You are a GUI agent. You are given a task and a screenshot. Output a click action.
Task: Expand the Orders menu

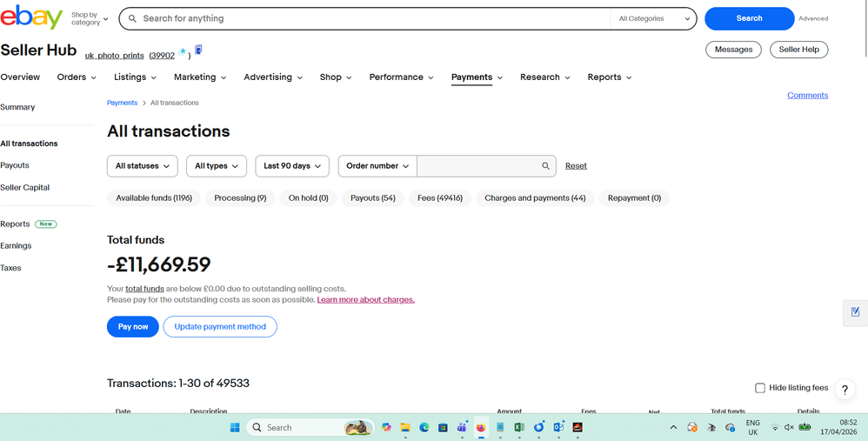[77, 77]
